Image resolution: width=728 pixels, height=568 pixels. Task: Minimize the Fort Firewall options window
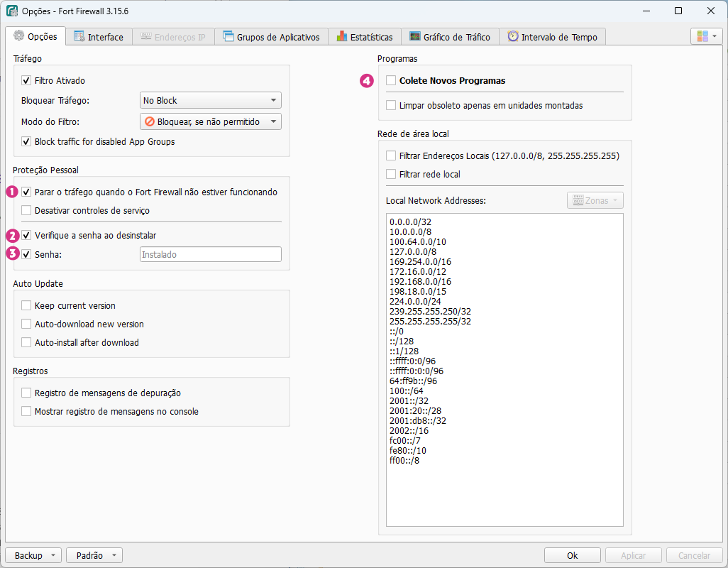click(x=646, y=11)
